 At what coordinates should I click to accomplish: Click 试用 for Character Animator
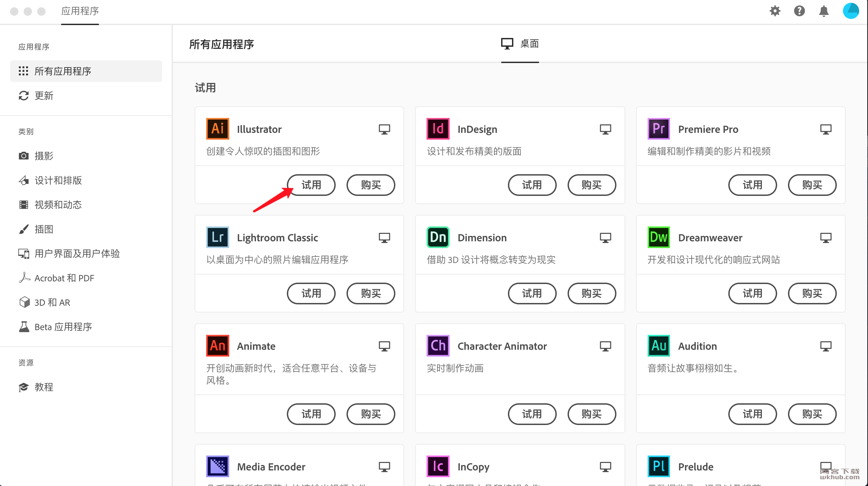(x=532, y=414)
